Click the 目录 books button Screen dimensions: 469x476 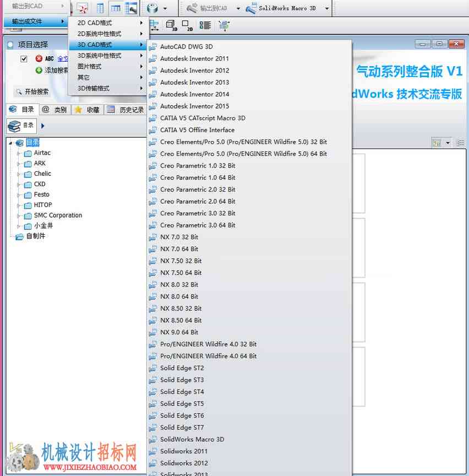click(21, 126)
